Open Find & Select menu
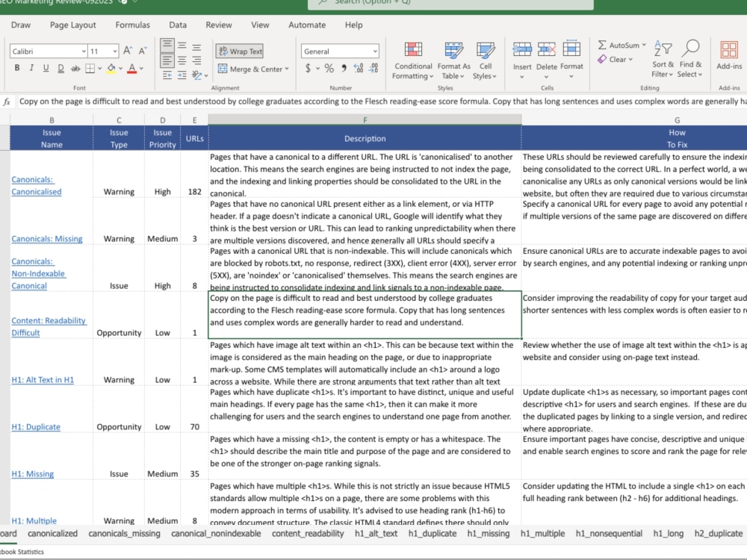 click(x=690, y=59)
